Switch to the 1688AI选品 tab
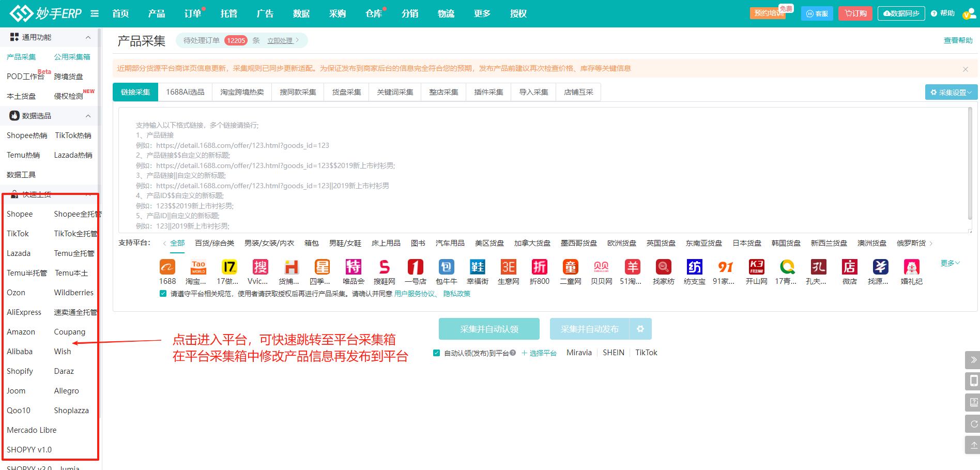This screenshot has height=470, width=980. [x=185, y=92]
